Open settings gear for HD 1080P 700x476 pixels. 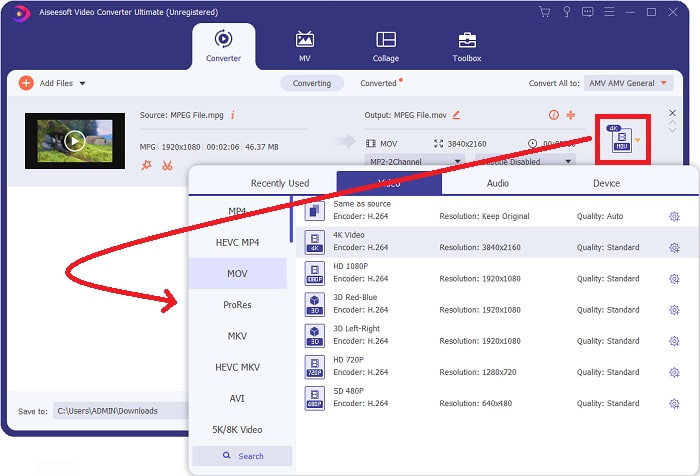click(x=674, y=279)
